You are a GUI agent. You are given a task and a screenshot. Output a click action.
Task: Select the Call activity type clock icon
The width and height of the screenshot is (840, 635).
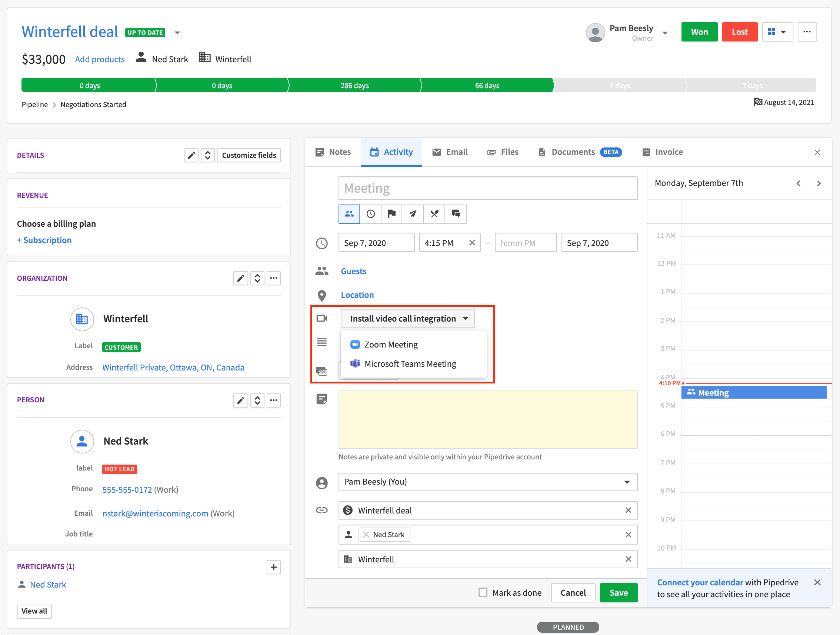click(370, 214)
